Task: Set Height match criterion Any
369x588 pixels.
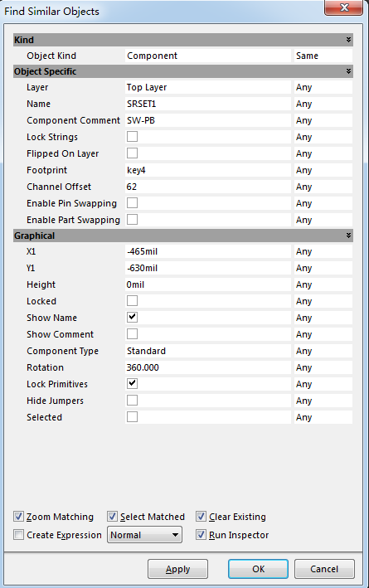Action: tap(323, 284)
